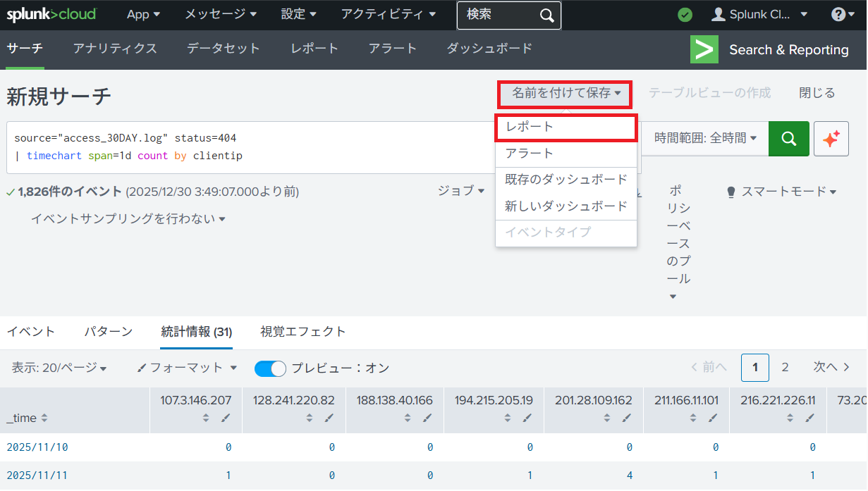Viewport: 868px width, 491px height.
Task: Open the help question mark menu
Action: (x=842, y=14)
